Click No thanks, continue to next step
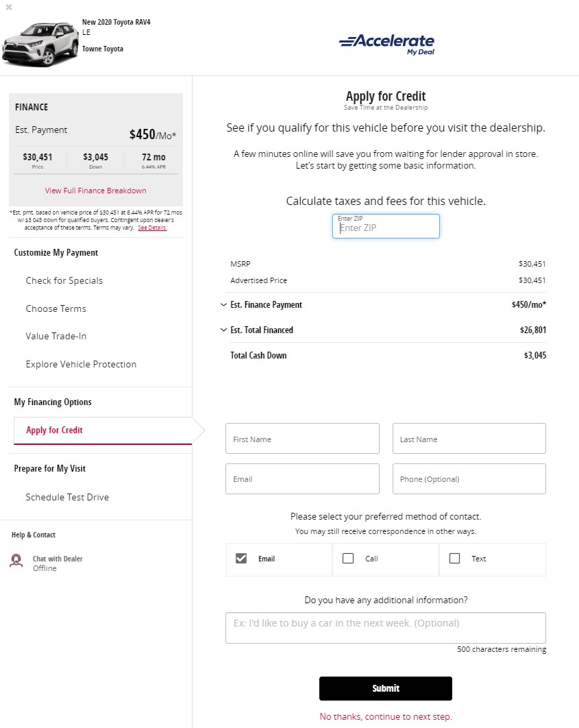 [386, 716]
